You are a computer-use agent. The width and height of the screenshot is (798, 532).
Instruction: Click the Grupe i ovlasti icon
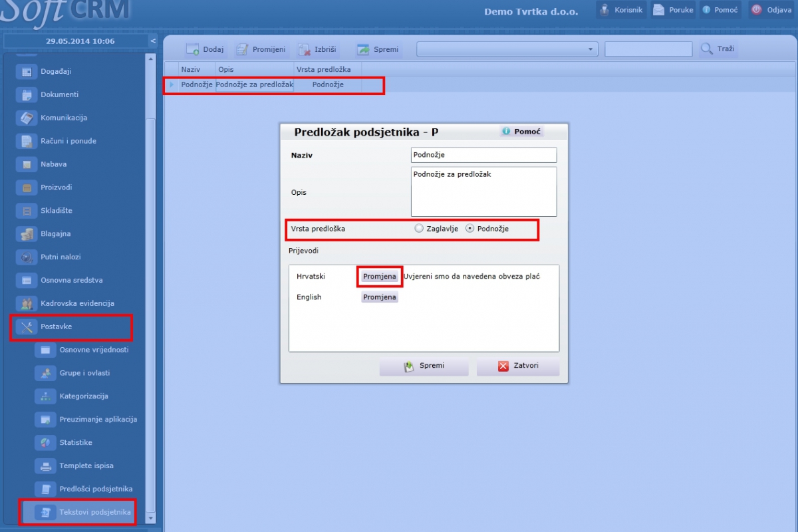[45, 373]
